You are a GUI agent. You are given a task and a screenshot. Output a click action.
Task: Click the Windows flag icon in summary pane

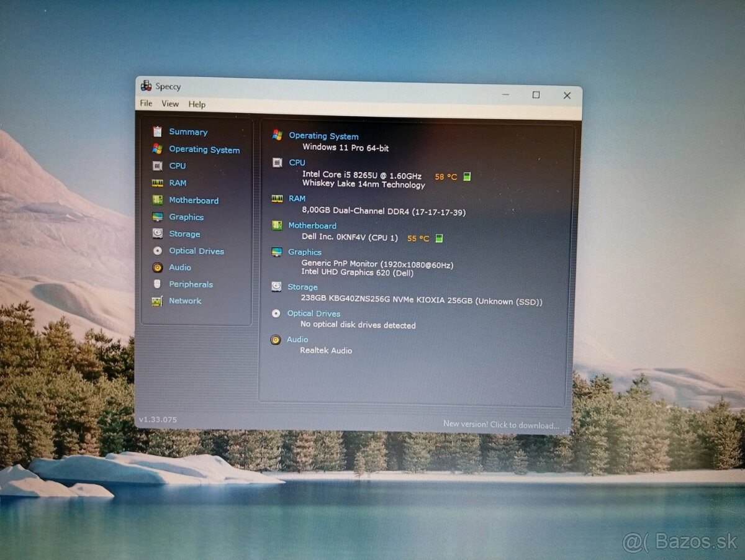(278, 135)
